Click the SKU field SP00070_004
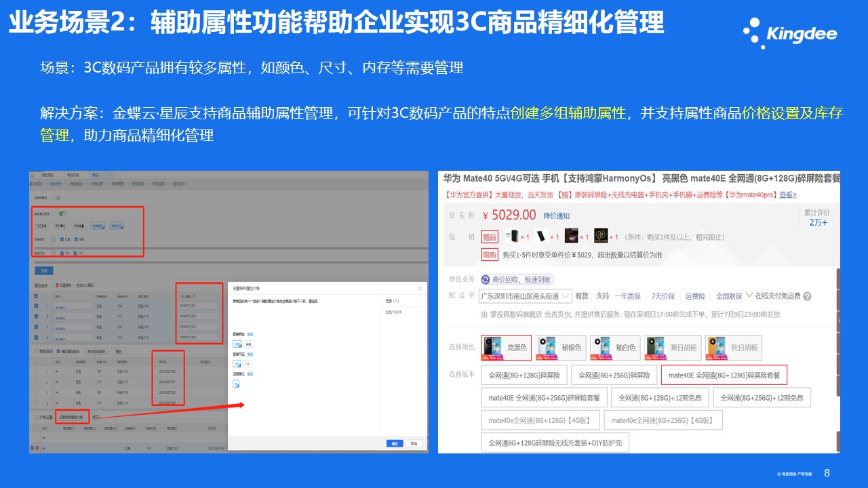Screen dimensions: 868x488 [197, 338]
